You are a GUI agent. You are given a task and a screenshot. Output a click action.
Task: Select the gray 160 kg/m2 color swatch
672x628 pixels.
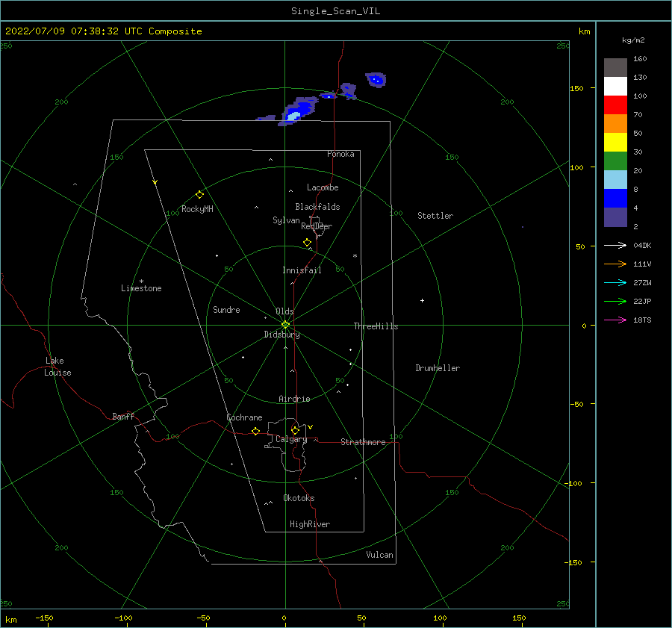click(x=615, y=67)
